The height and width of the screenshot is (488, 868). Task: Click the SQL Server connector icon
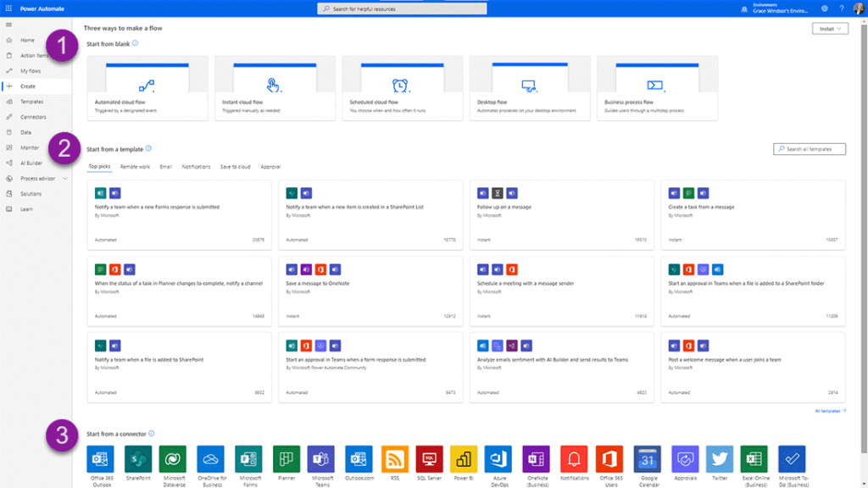point(428,458)
